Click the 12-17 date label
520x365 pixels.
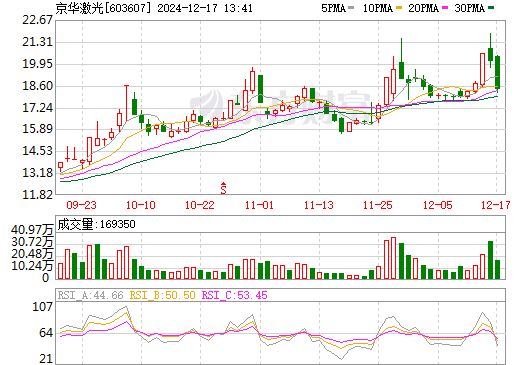(x=496, y=205)
